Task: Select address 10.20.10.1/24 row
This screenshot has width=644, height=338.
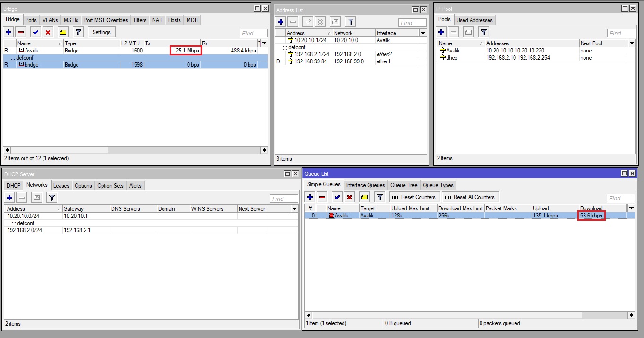Action: [351, 40]
